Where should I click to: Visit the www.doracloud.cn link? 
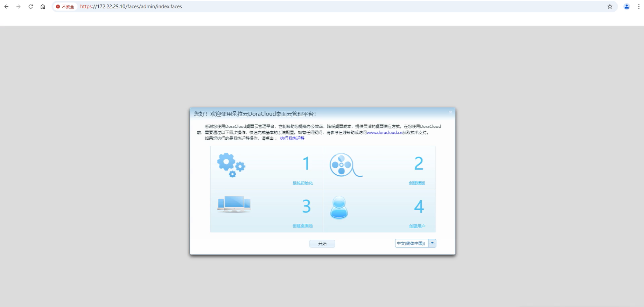pyautogui.click(x=384, y=133)
